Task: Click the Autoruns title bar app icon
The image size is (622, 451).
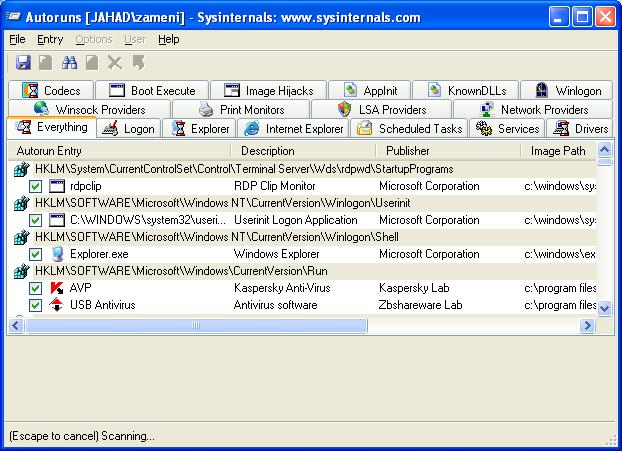Action: click(13, 17)
